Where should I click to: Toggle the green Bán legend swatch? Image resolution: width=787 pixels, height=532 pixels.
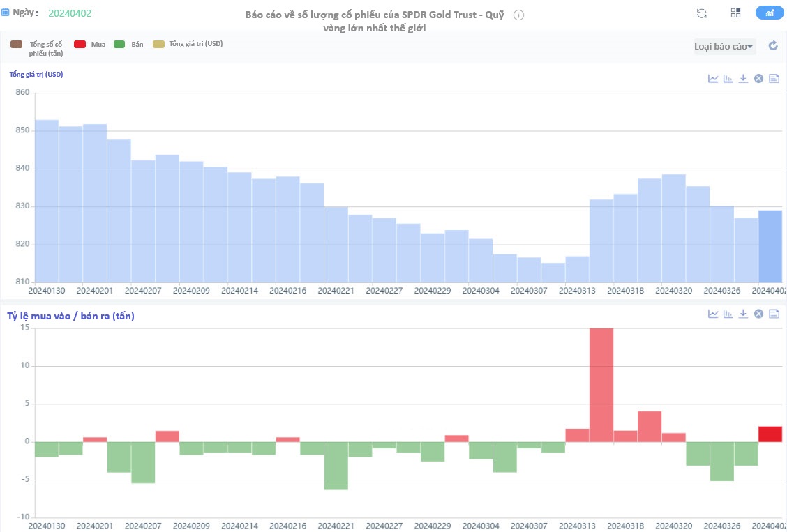click(x=119, y=45)
